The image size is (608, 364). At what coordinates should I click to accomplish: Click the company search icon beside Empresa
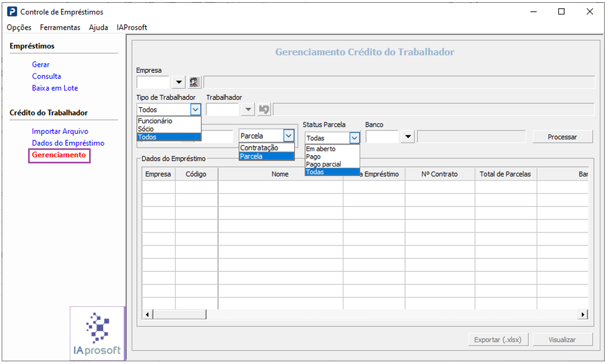click(194, 82)
